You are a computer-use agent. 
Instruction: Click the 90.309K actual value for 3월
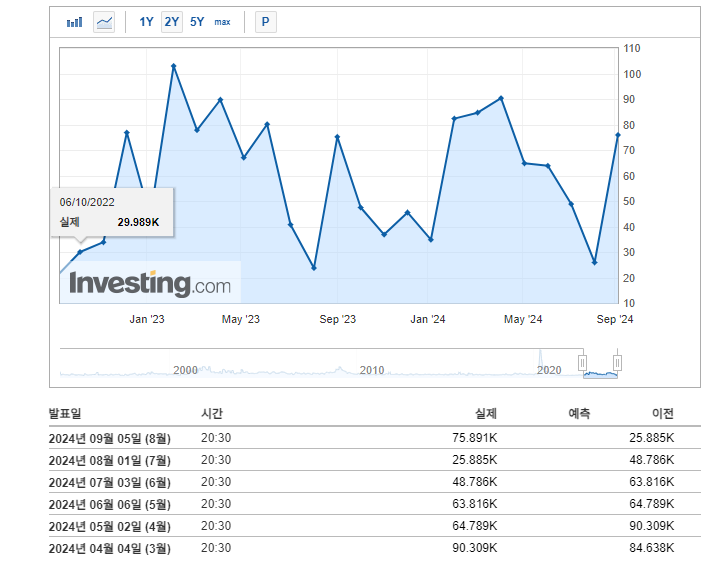click(x=474, y=548)
